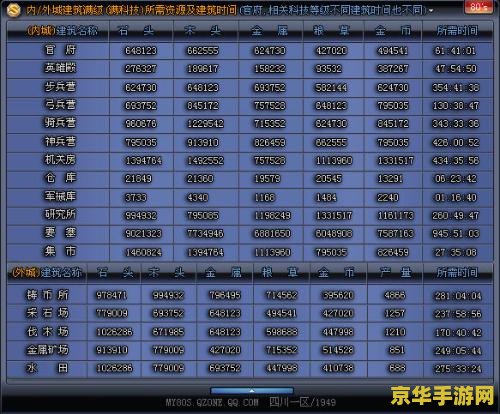Click the 产量 value 1210 in 伐木场 row
Screen dimensions: 500x414
tap(395, 332)
